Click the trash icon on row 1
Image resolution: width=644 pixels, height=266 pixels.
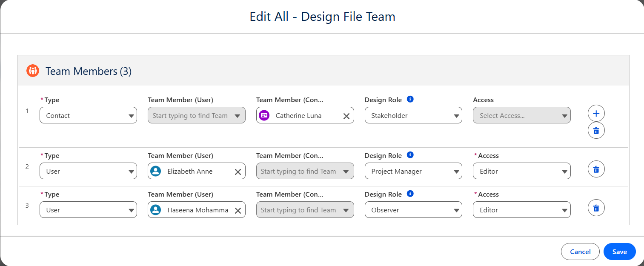596,130
